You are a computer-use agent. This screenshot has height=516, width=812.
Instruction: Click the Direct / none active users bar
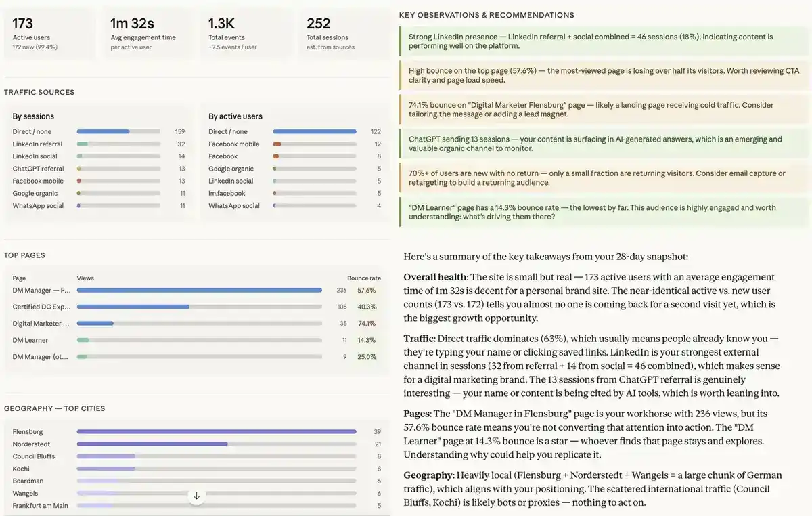click(315, 132)
